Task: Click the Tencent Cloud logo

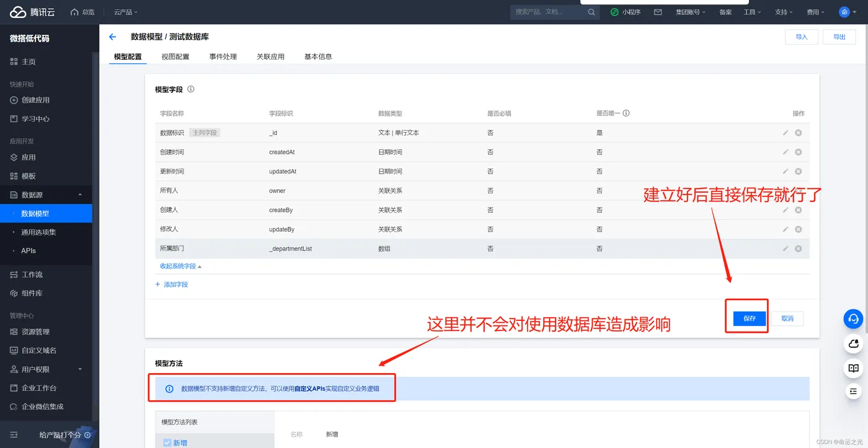Action: point(31,12)
